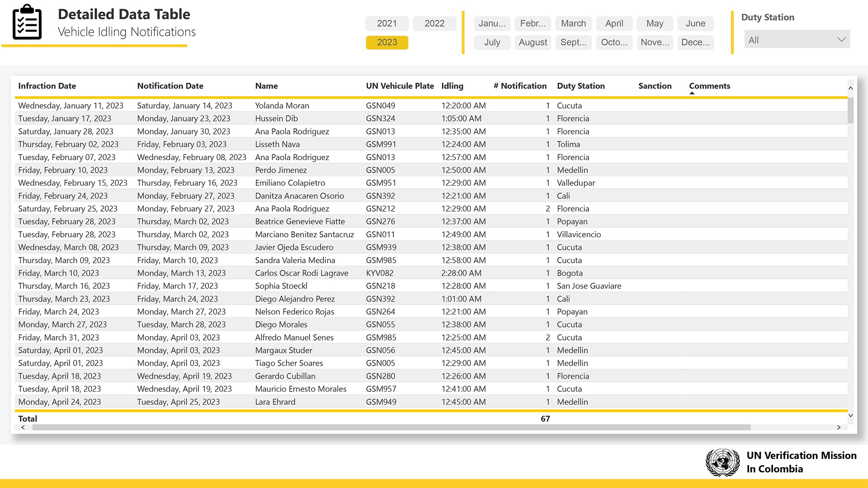Viewport: 868px width, 488px height.
Task: Click Nelson Federico Rojas name
Action: tap(295, 311)
